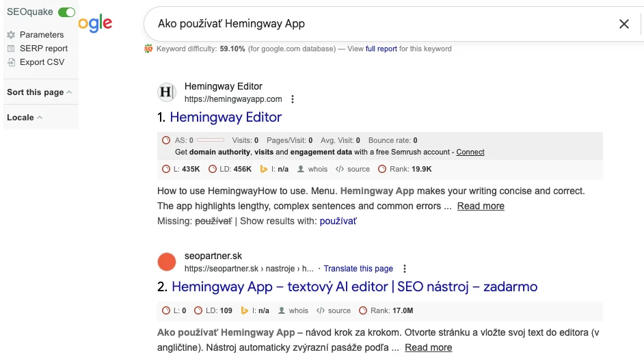Toggle the SEOquake switch off
Viewport: 644px width, 361px height.
(66, 12)
